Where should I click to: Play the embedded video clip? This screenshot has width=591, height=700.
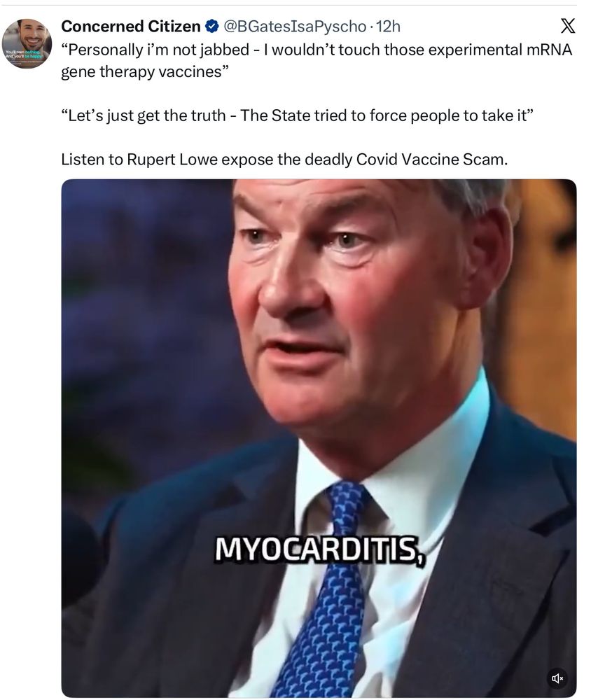point(319,438)
